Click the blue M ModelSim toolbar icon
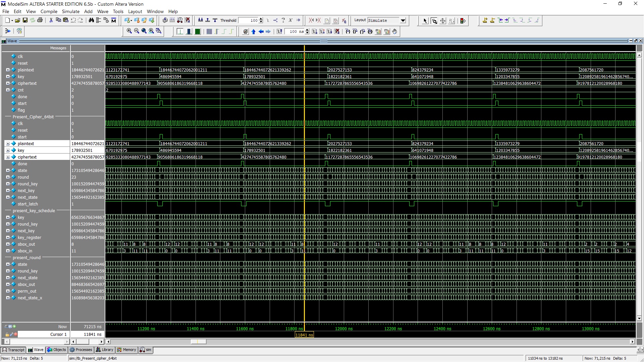 pos(114,20)
